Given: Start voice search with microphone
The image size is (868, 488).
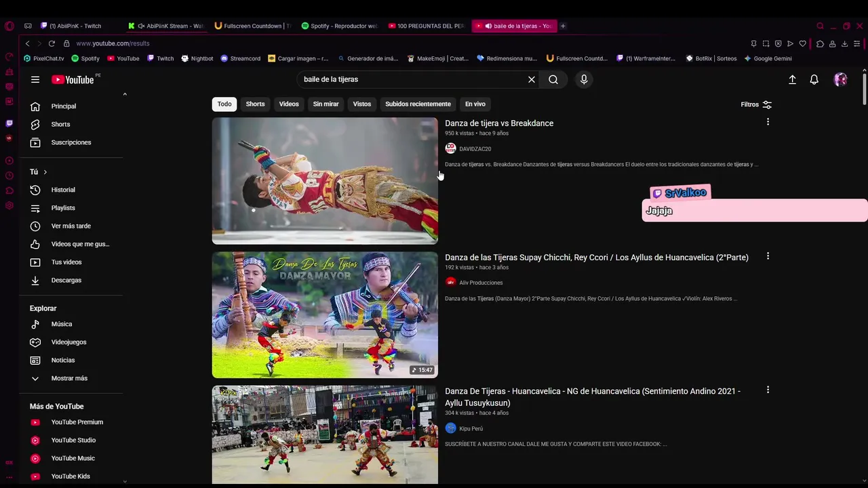Looking at the screenshot, I should click(x=584, y=79).
